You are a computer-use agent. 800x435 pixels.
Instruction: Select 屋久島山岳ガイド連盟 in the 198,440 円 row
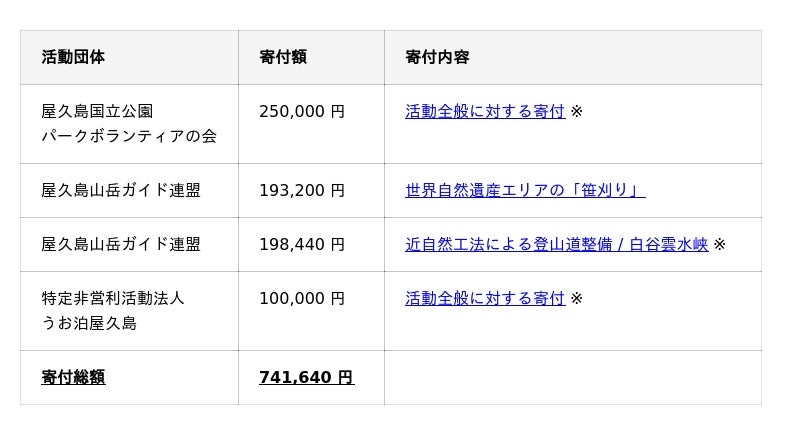(x=121, y=244)
